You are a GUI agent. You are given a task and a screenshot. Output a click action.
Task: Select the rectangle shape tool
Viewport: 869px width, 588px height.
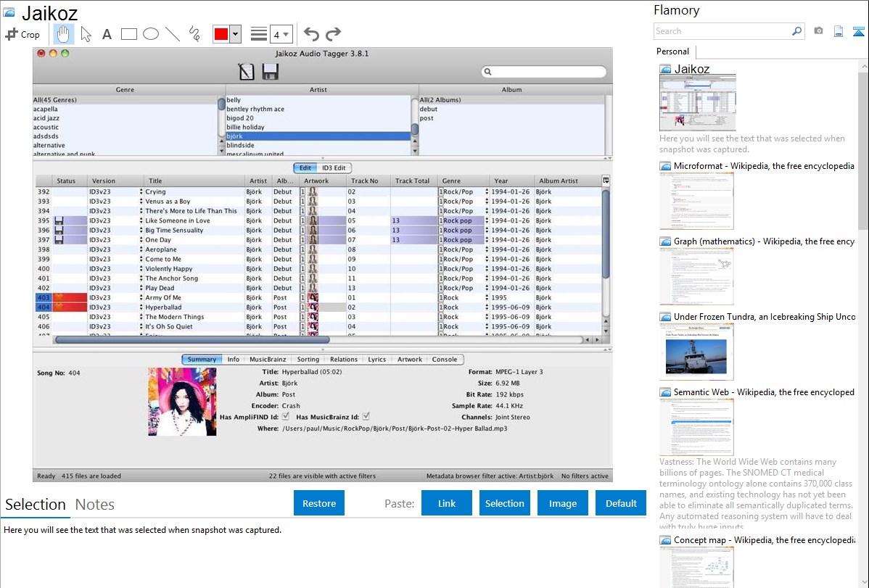click(x=128, y=34)
